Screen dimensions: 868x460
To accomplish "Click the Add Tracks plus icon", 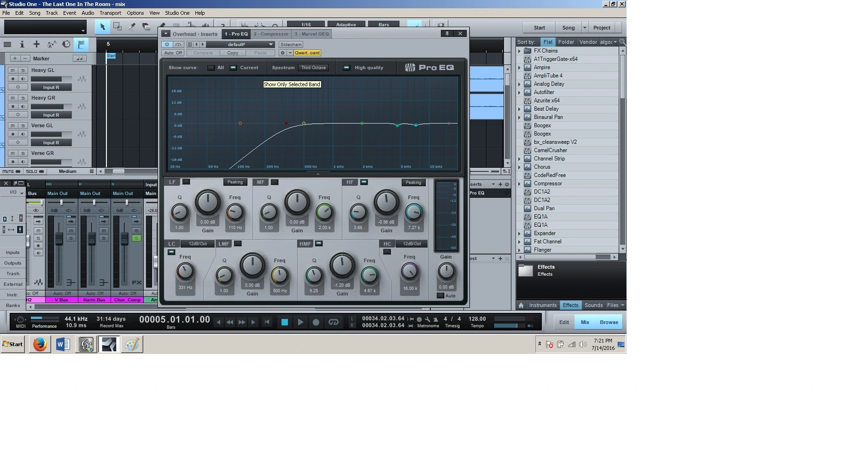I will [x=36, y=44].
